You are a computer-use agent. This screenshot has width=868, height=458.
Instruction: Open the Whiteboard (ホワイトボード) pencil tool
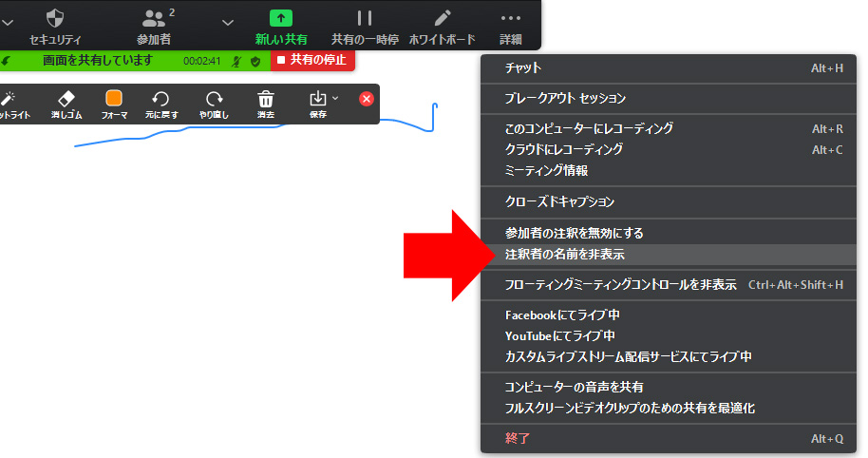coord(442,18)
